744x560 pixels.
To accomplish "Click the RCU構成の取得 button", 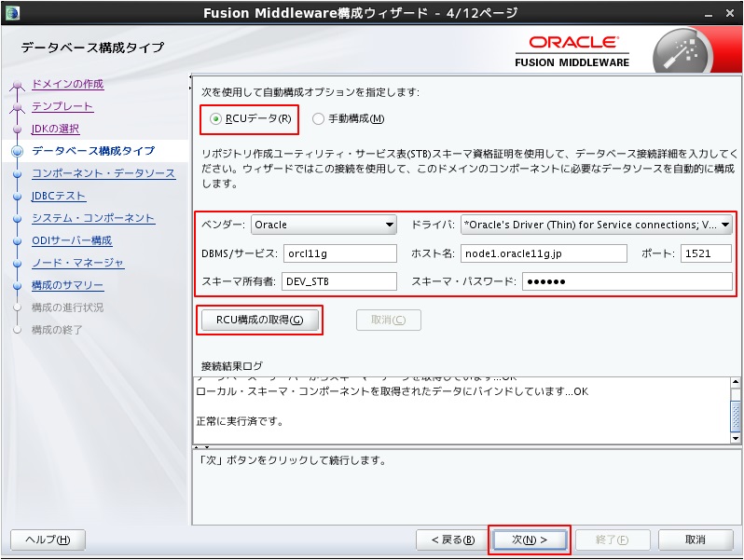I will [259, 321].
